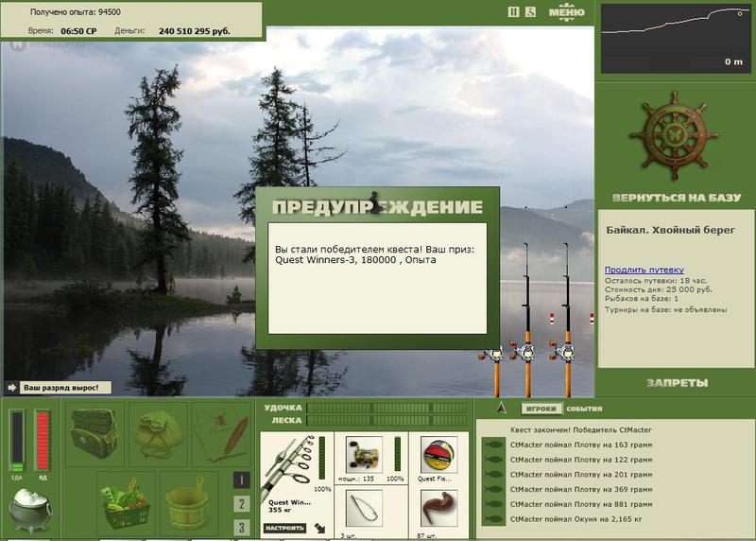
Task: Click the reel condition bar at 100%
Action: [397, 454]
